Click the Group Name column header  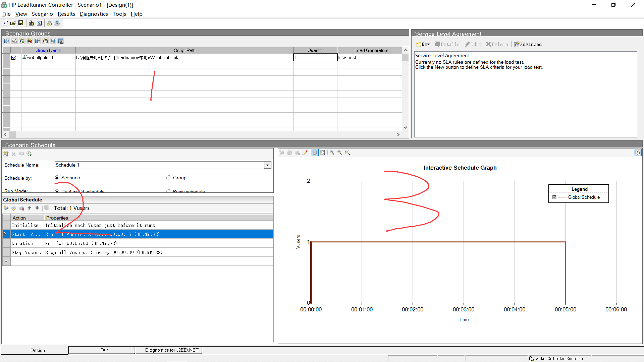pos(48,50)
